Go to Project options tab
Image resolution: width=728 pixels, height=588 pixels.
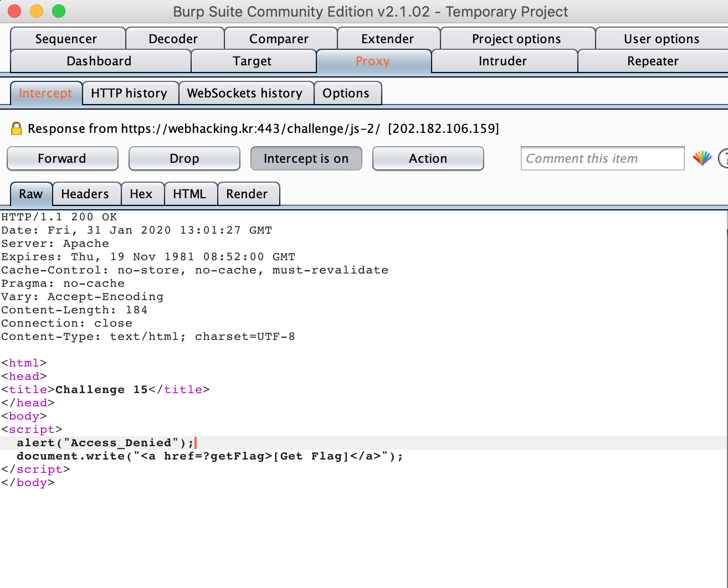(517, 39)
